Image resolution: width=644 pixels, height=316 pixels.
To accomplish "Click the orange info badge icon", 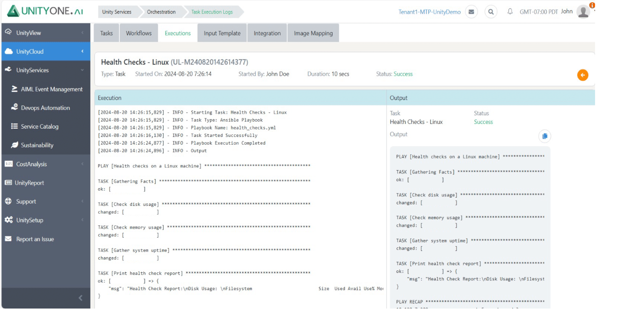I will 592,5.
